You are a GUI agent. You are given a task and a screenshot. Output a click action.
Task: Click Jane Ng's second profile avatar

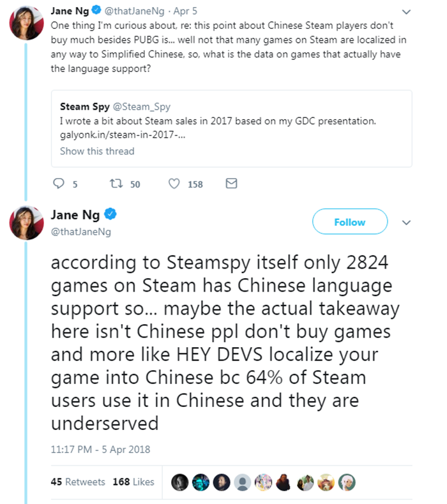[x=26, y=222]
